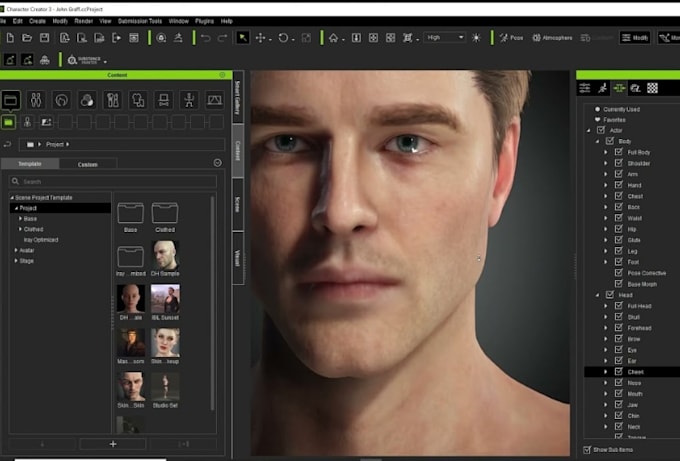This screenshot has width=680, height=461.
Task: Open the Plugins menu
Action: pyautogui.click(x=204, y=21)
